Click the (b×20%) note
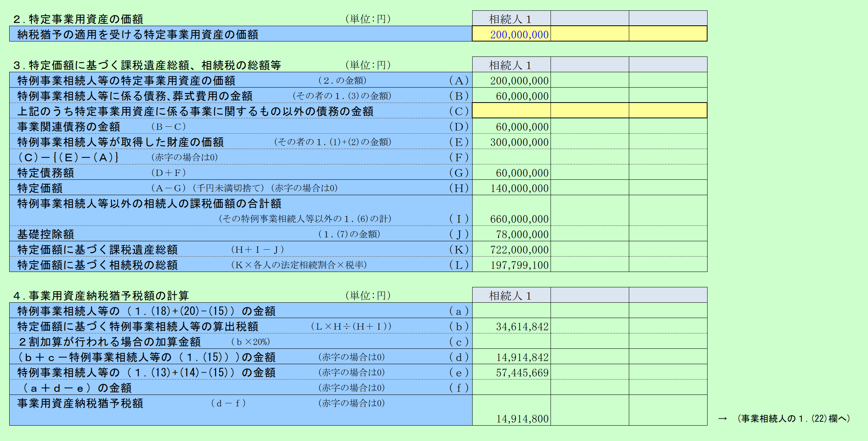The width and height of the screenshot is (868, 441). tap(250, 342)
